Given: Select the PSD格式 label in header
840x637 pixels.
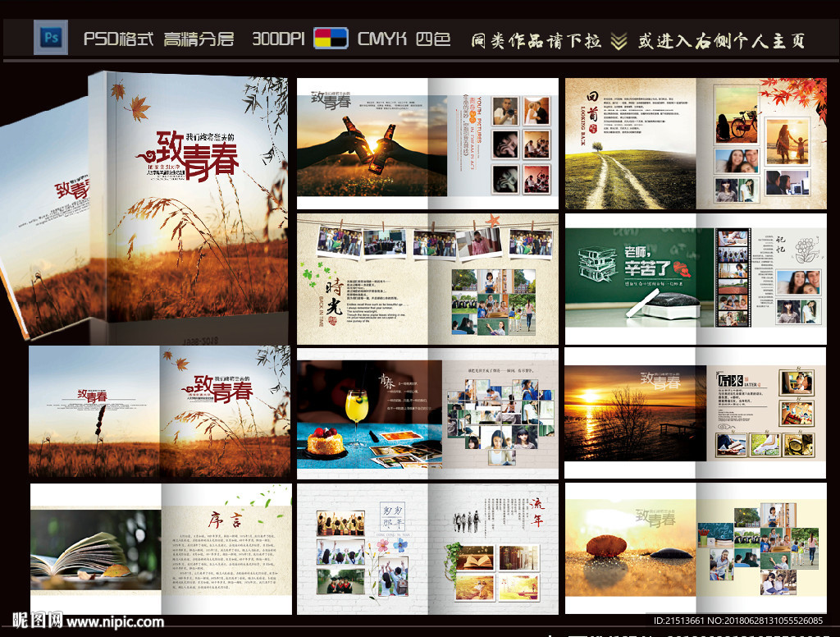Looking at the screenshot, I should [x=118, y=39].
